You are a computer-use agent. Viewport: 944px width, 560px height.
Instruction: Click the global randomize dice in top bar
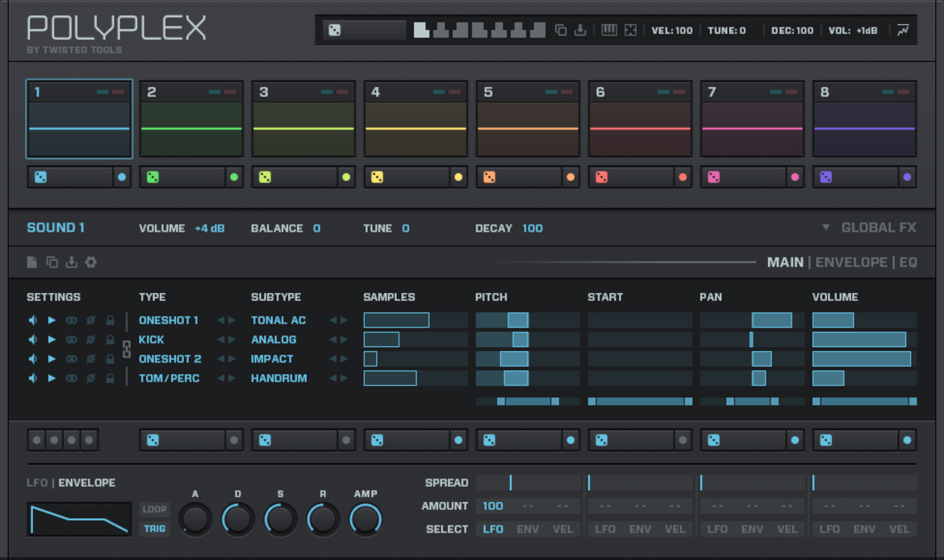point(335,30)
